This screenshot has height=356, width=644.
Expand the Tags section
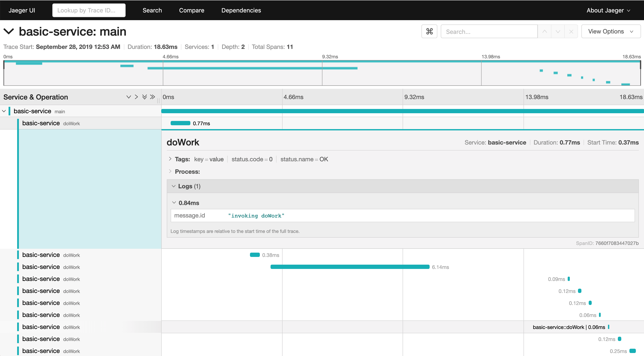pyautogui.click(x=170, y=159)
